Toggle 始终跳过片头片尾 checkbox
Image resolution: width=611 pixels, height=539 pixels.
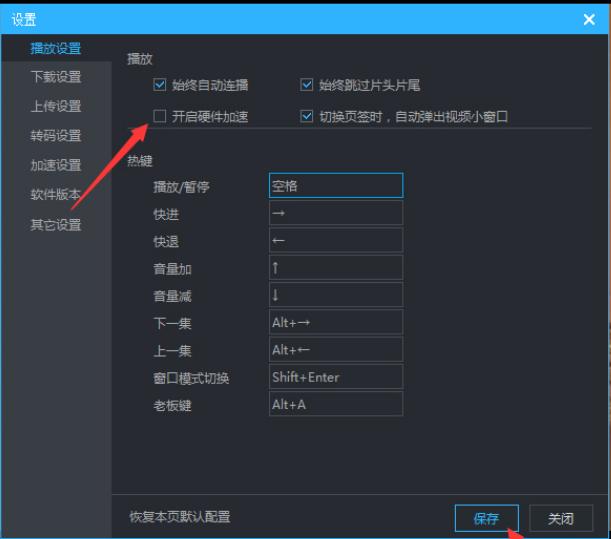(307, 86)
